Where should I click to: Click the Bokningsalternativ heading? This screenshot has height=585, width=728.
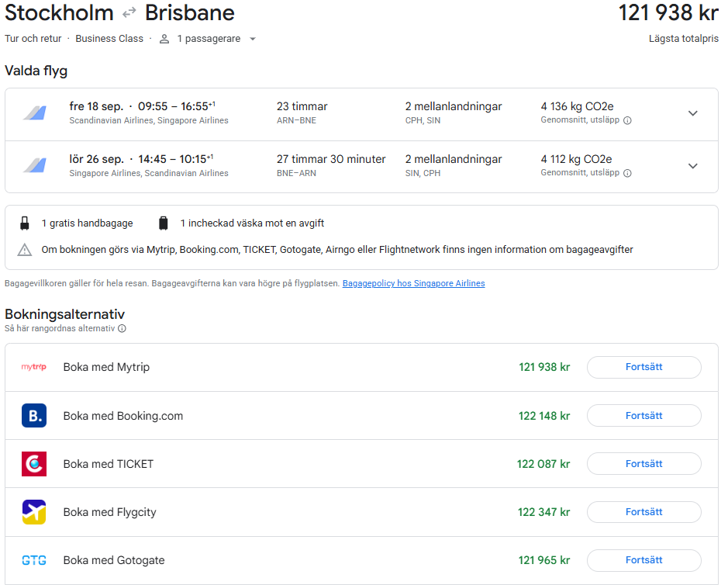tap(64, 314)
